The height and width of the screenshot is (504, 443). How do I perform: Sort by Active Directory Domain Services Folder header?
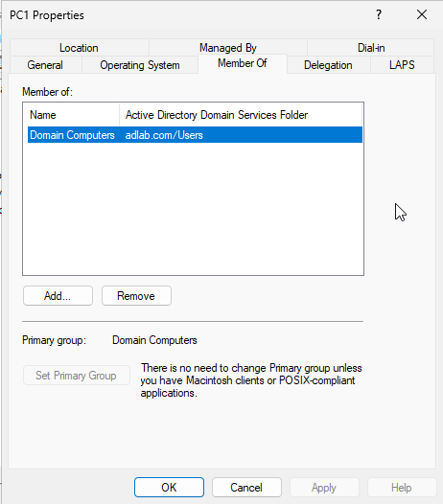[241, 115]
